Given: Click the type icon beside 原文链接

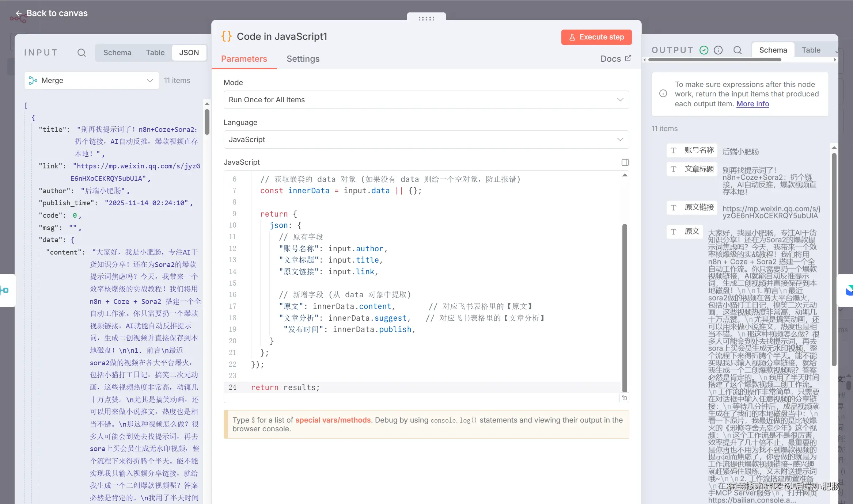Looking at the screenshot, I should pos(674,207).
